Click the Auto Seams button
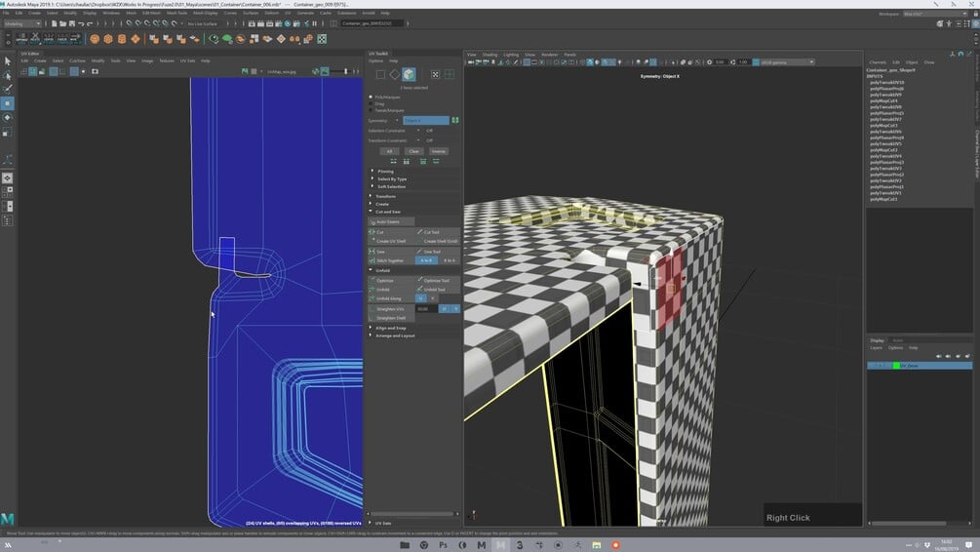 [391, 221]
